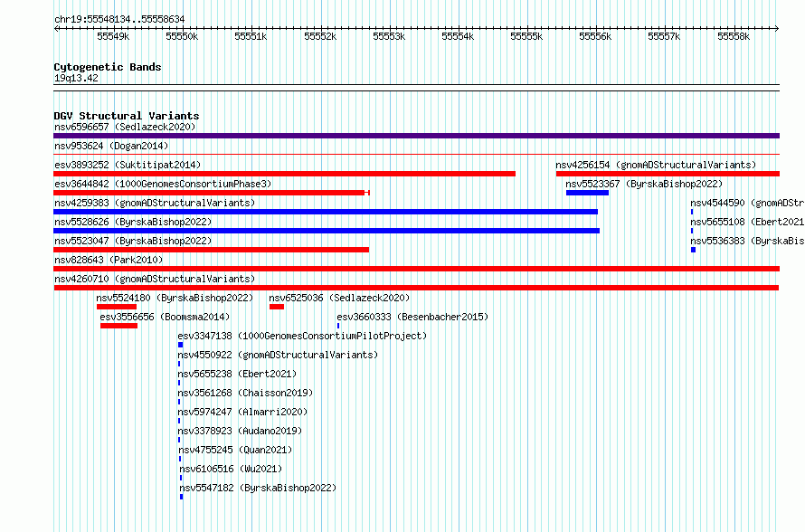The height and width of the screenshot is (532, 805).
Task: Select the 19q13.42 band label
Action: (76, 78)
